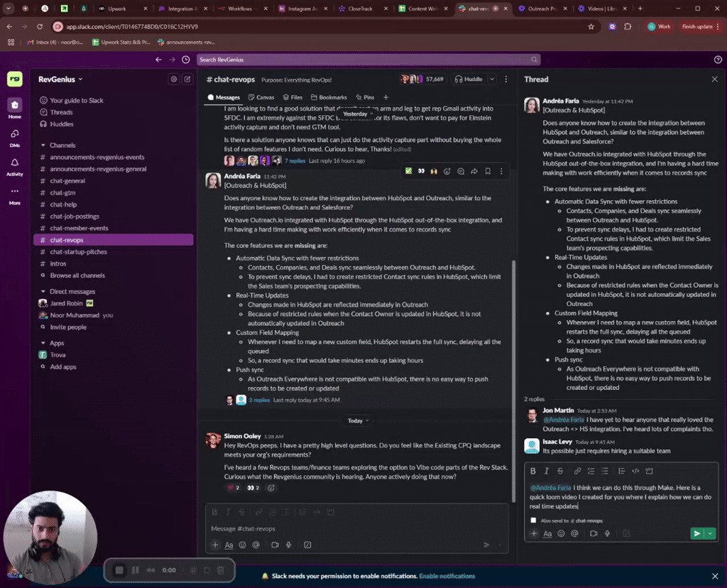Insert a link in thread reply
The height and width of the screenshot is (588, 727).
coord(577,471)
